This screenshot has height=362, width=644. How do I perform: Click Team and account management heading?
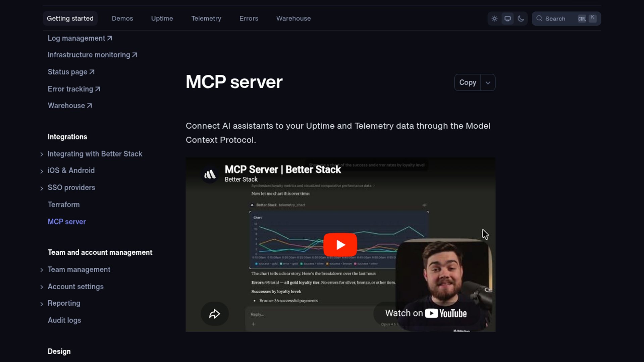point(100,252)
